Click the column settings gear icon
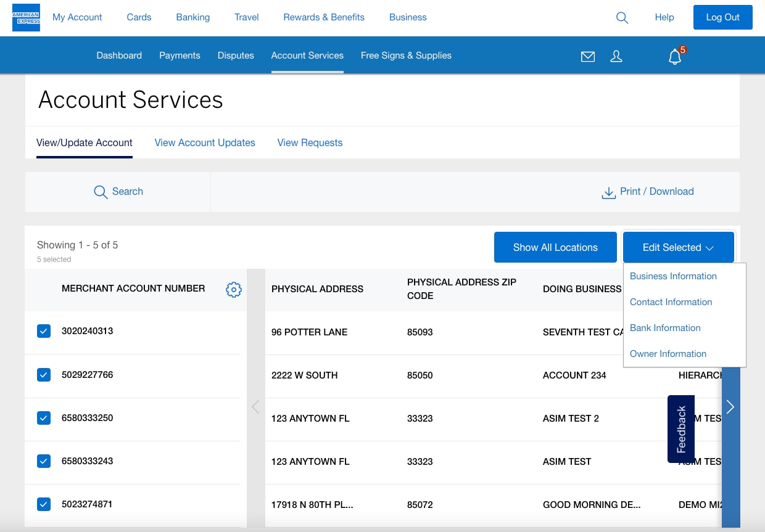This screenshot has width=765, height=532. (233, 289)
